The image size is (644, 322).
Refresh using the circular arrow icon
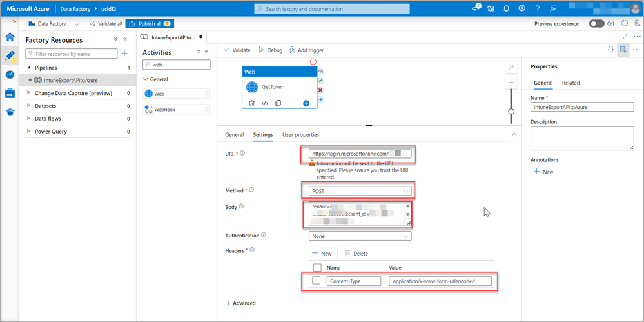pos(625,23)
